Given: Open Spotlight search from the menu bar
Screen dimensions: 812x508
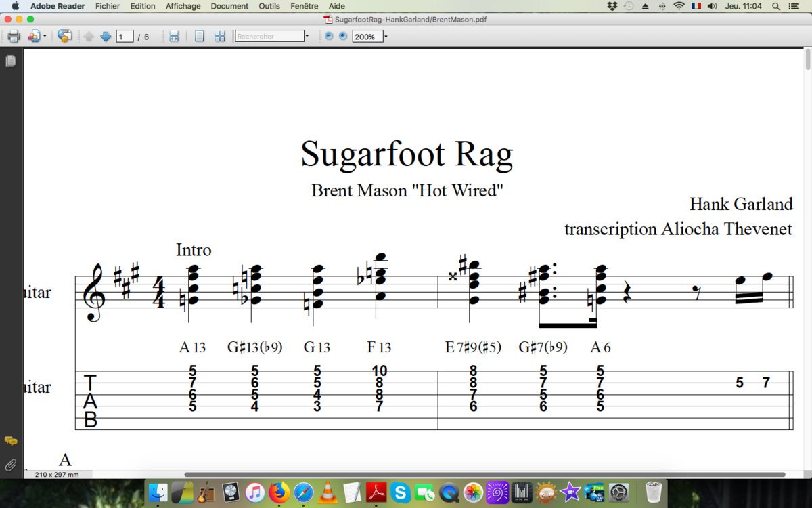Looking at the screenshot, I should pyautogui.click(x=775, y=6).
